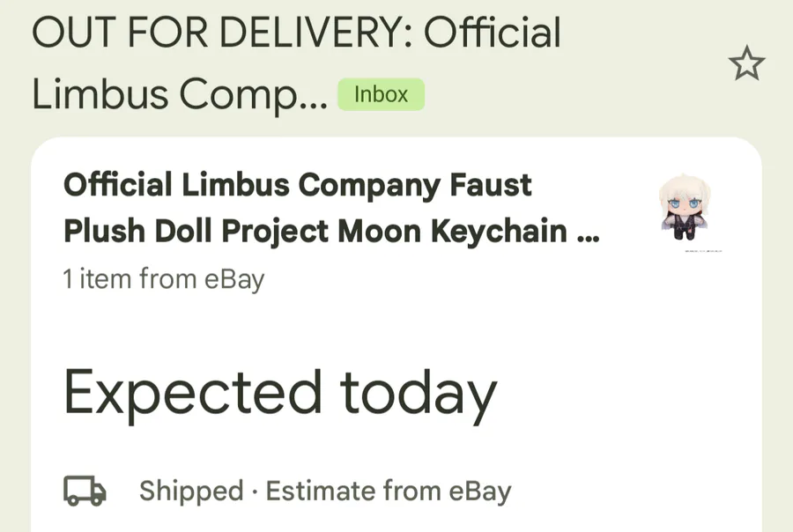
Task: Star this out for delivery email
Action: pyautogui.click(x=747, y=65)
